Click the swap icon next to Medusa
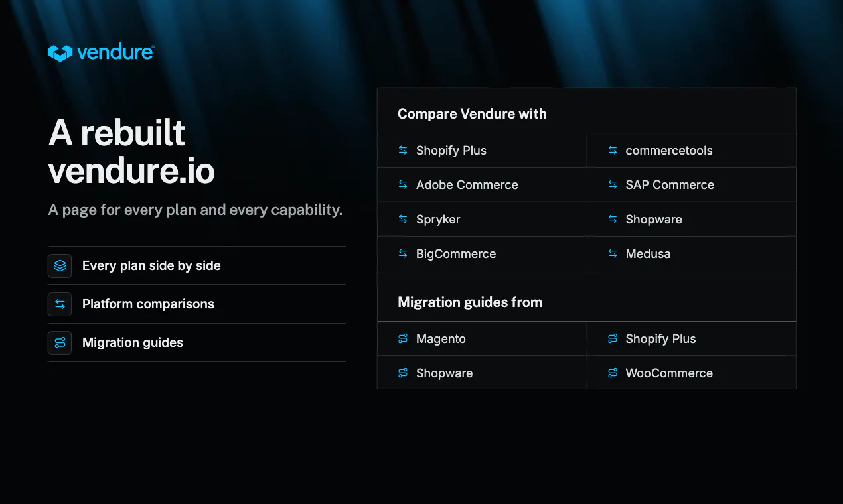The width and height of the screenshot is (843, 504). point(612,253)
